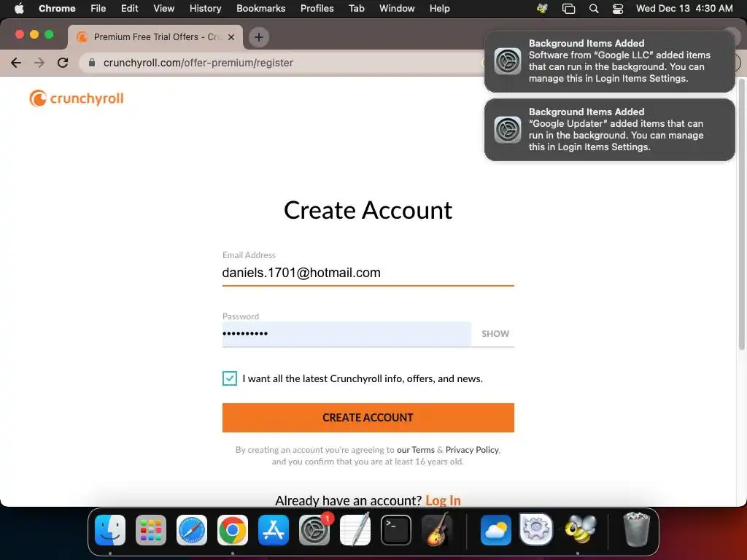The image size is (747, 560).
Task: Open the Chrome application menu
Action: coord(57,8)
